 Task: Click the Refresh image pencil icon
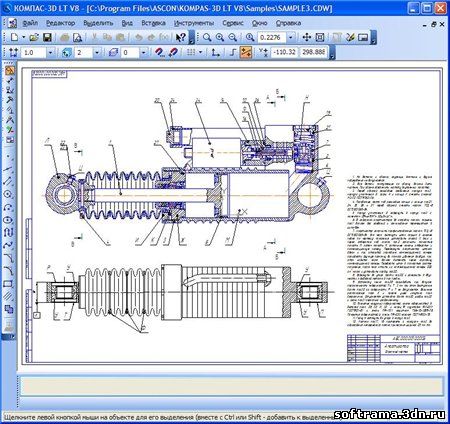pyautogui.click(x=350, y=37)
